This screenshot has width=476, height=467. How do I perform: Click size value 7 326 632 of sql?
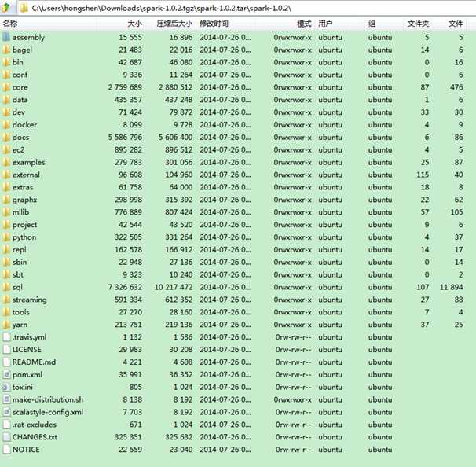coord(125,287)
